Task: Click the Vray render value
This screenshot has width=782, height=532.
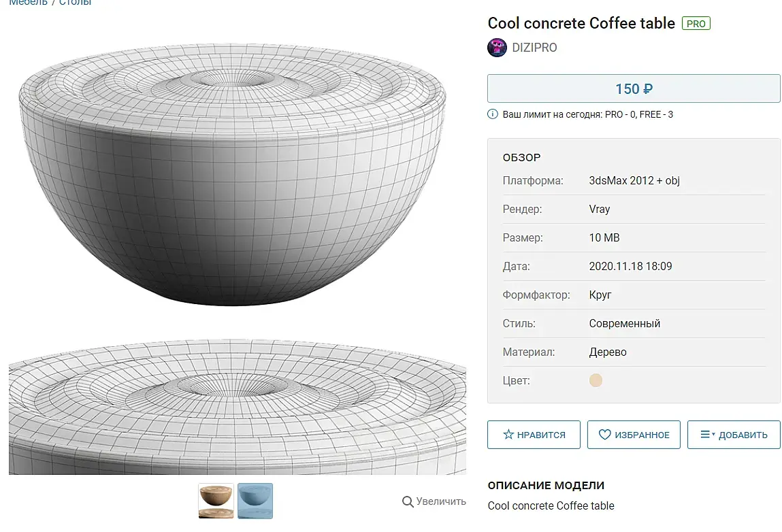Action: pyautogui.click(x=599, y=210)
